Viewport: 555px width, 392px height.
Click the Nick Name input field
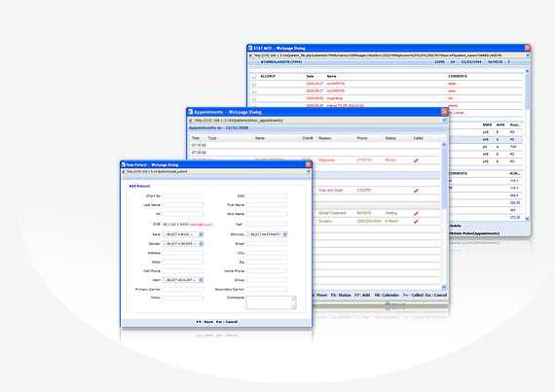pyautogui.click(x=267, y=214)
